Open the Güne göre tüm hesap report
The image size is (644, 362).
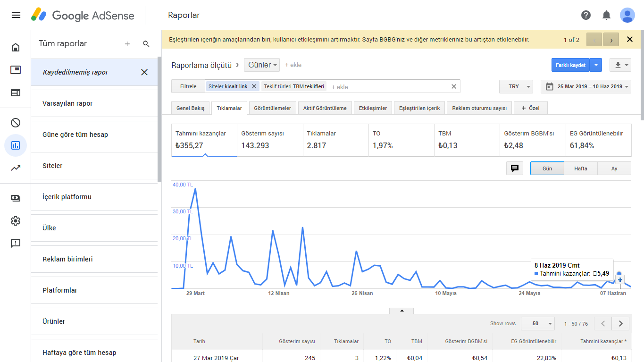click(94, 135)
